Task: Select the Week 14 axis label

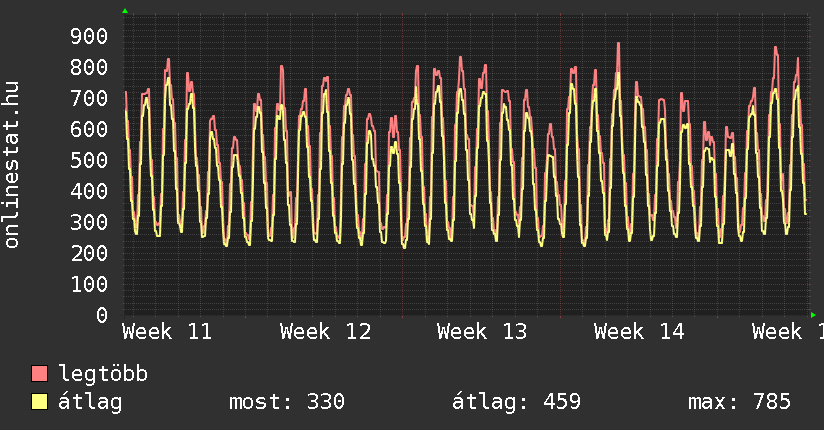Action: pyautogui.click(x=639, y=332)
